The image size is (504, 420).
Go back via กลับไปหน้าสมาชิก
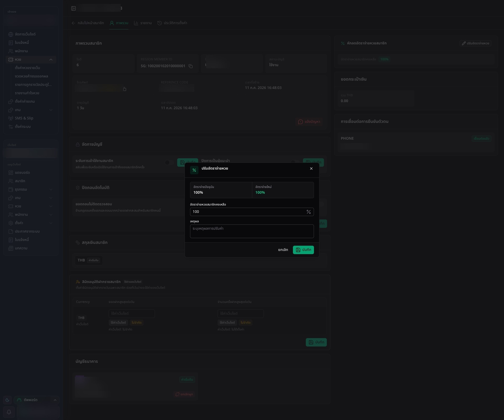88,23
